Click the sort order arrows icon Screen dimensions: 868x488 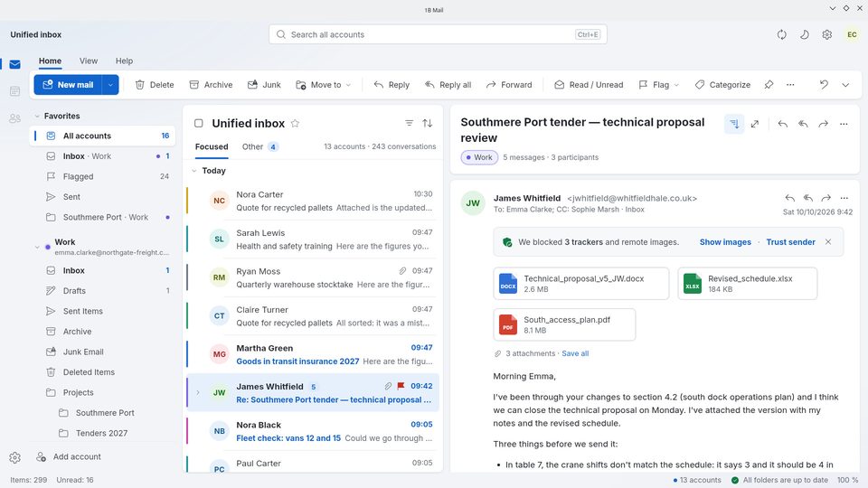(428, 124)
